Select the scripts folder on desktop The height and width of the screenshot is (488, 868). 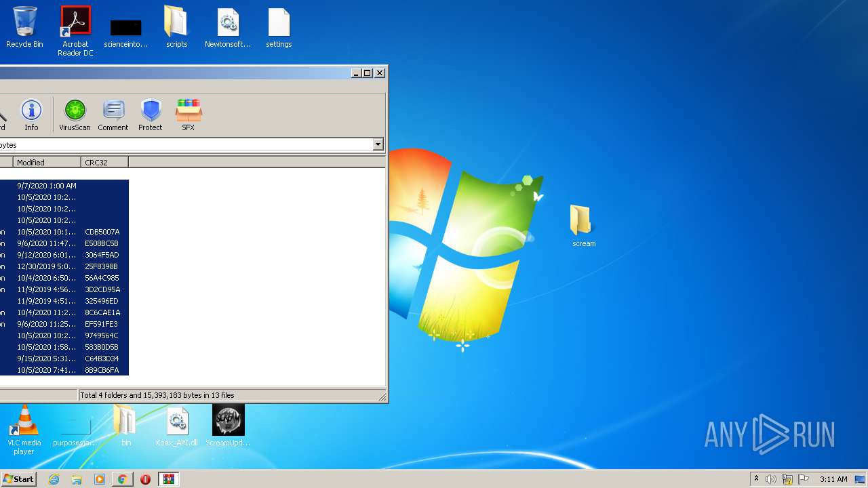pyautogui.click(x=176, y=28)
